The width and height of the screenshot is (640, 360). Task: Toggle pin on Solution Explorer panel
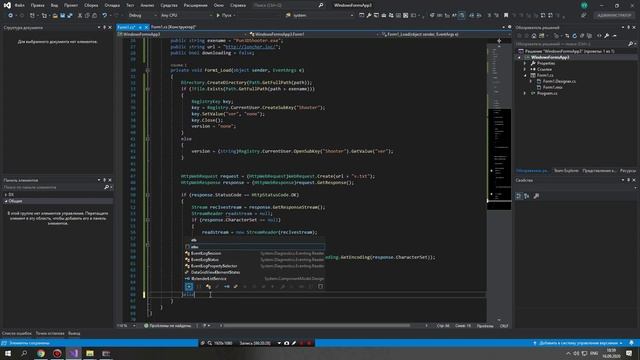coord(629,27)
